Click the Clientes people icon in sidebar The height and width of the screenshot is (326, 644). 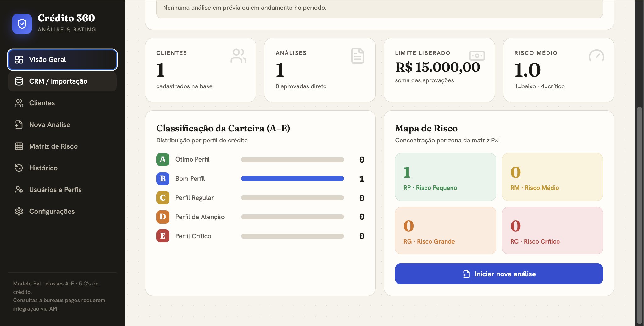[x=19, y=103]
